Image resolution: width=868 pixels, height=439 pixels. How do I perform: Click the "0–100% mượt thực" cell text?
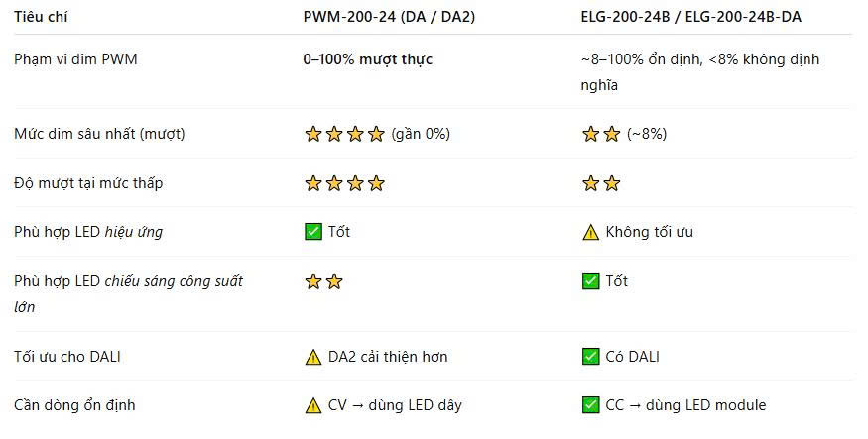point(367,59)
